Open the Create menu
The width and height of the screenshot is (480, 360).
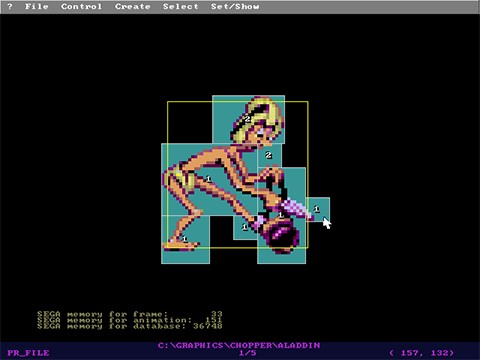133,6
